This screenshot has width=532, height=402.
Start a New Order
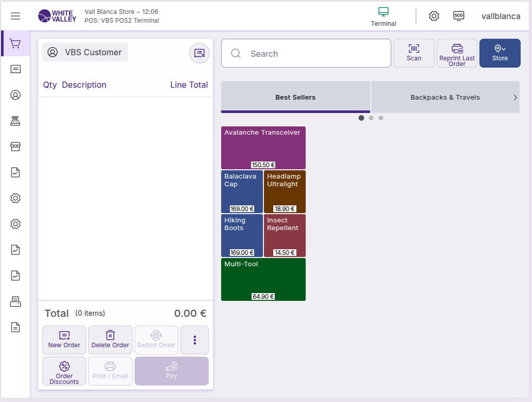[x=64, y=340]
